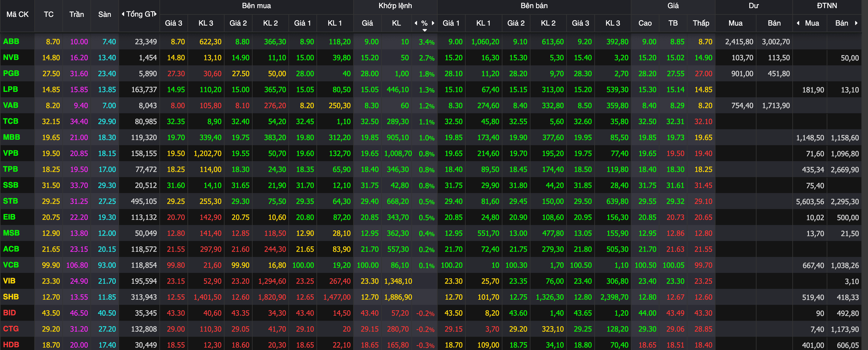
Task: Click the TB price column header
Action: pos(673,23)
